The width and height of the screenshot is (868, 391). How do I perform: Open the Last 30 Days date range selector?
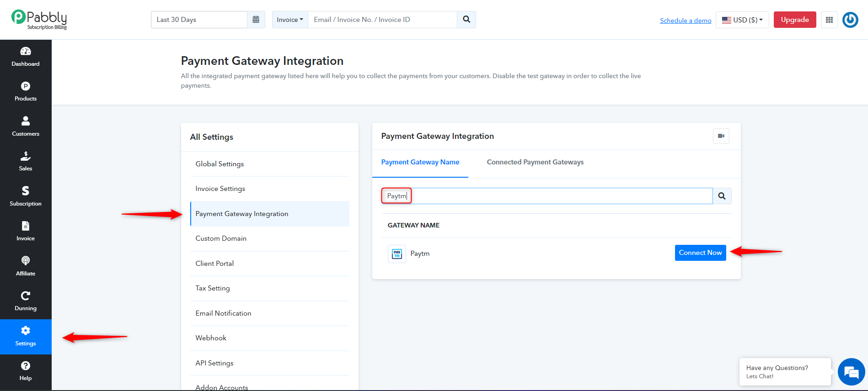coord(199,20)
